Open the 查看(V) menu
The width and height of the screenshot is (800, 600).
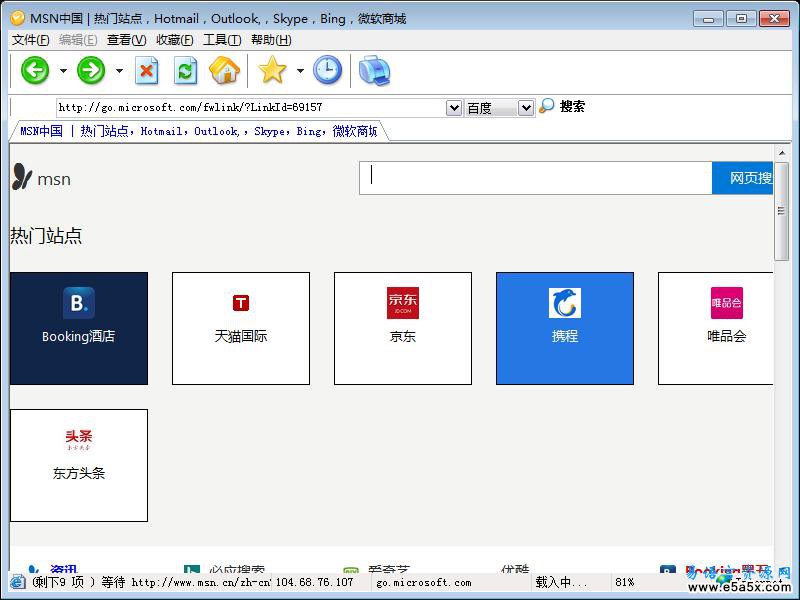127,40
